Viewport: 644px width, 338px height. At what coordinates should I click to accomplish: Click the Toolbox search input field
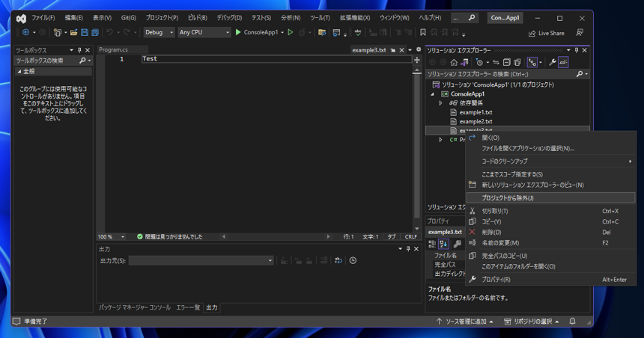pos(46,61)
